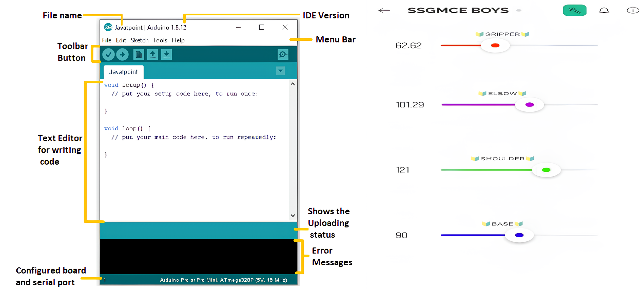Viewport: 644px width, 307px height.
Task: Click the Arduino logo in the title bar
Action: (x=108, y=27)
